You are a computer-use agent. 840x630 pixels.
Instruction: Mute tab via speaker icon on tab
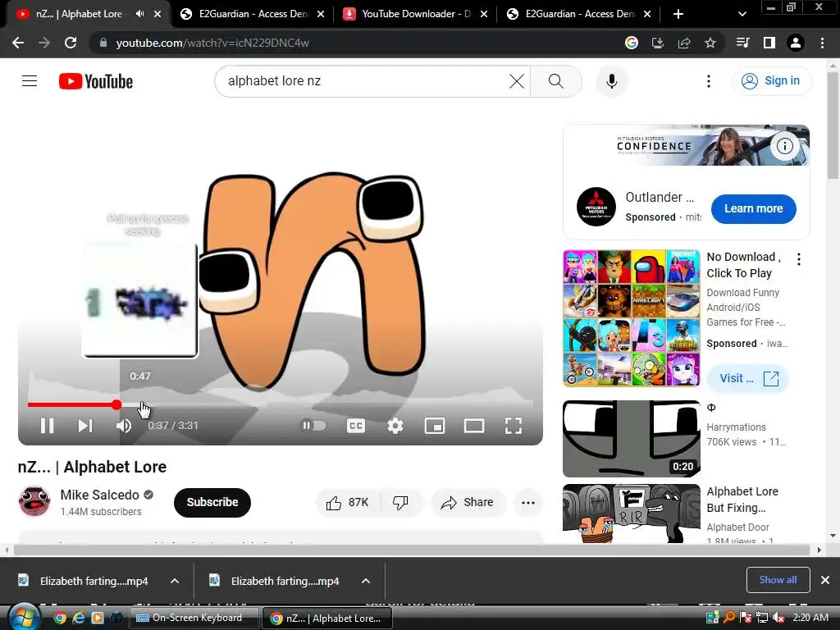coord(139,14)
